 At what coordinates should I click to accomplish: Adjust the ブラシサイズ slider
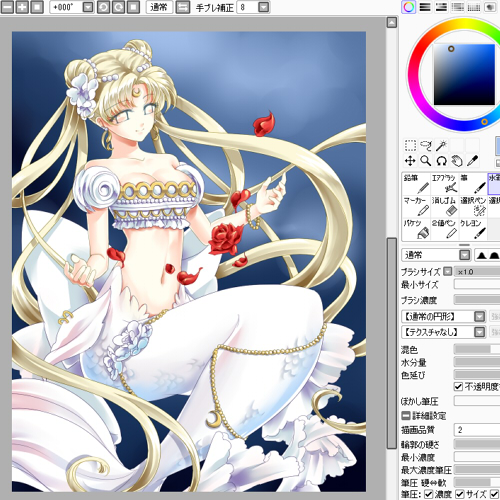pos(477,272)
